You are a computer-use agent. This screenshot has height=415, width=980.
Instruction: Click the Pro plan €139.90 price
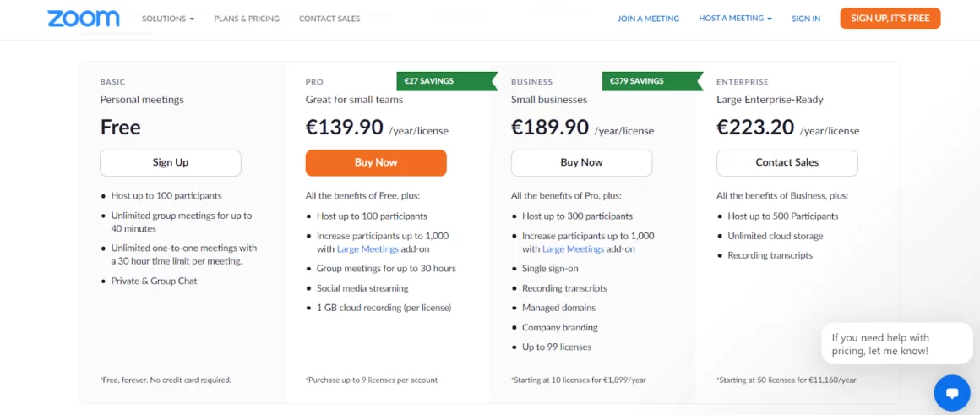point(344,128)
